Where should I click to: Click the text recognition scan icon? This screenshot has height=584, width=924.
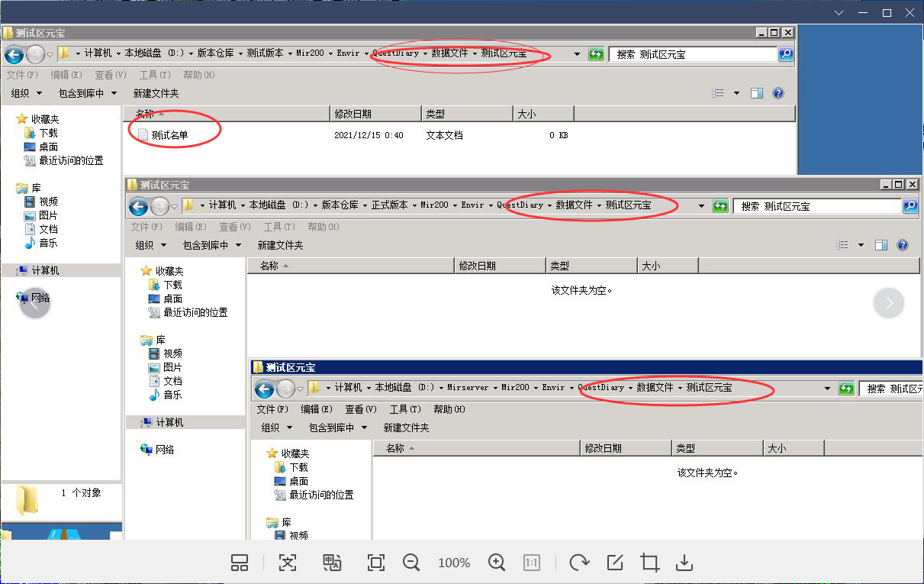point(287,563)
